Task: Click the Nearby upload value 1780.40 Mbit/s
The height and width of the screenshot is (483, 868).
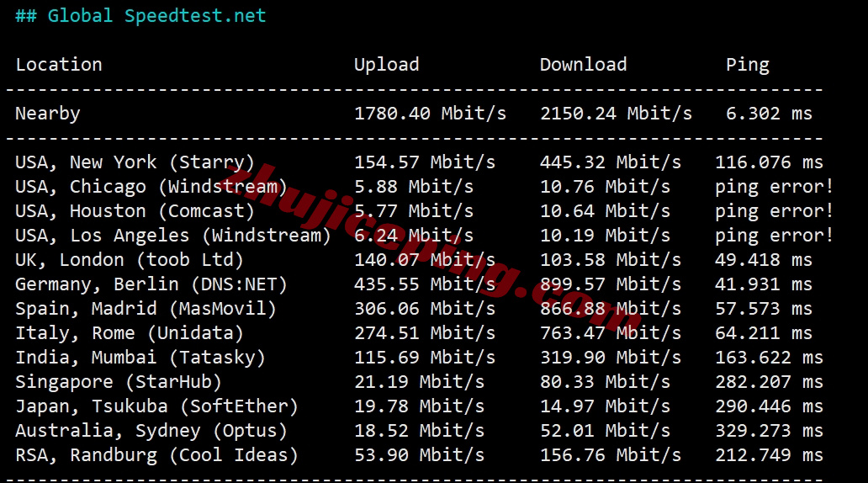Action: coord(430,114)
